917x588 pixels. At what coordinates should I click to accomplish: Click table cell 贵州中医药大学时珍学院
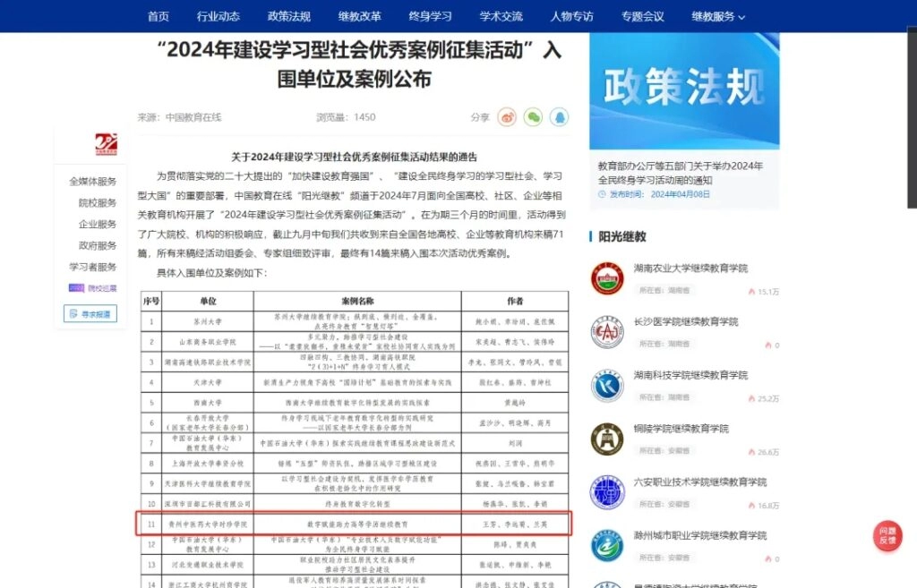(208, 524)
